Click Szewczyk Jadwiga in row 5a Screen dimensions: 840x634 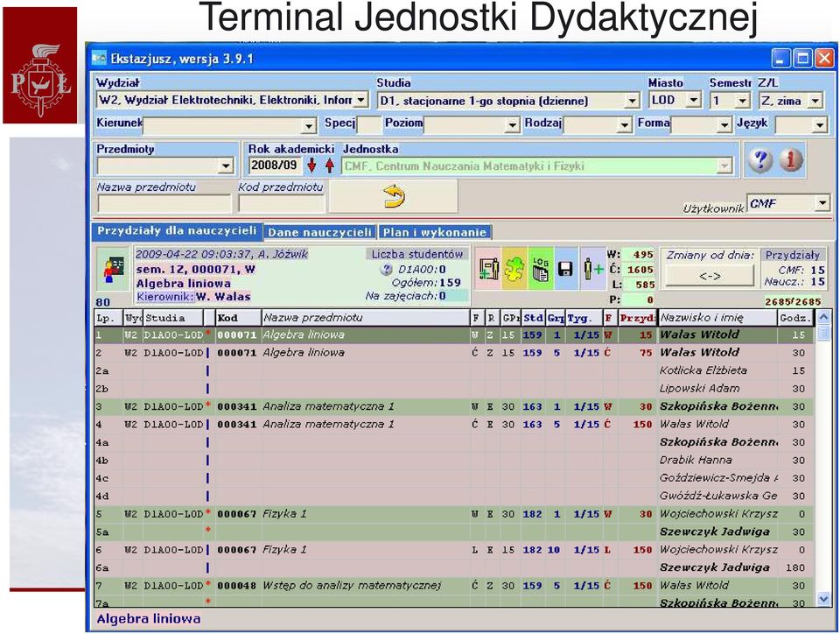point(715,532)
